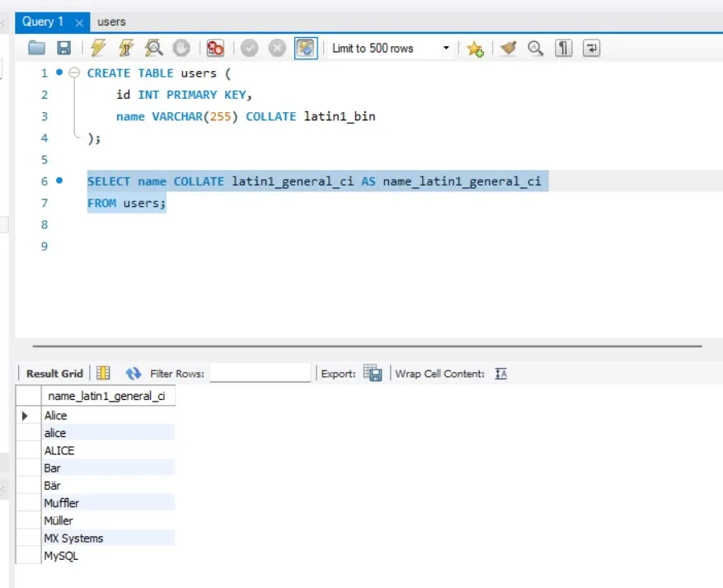
Task: Click the row indicator arrow beside Alice
Action: click(x=25, y=416)
